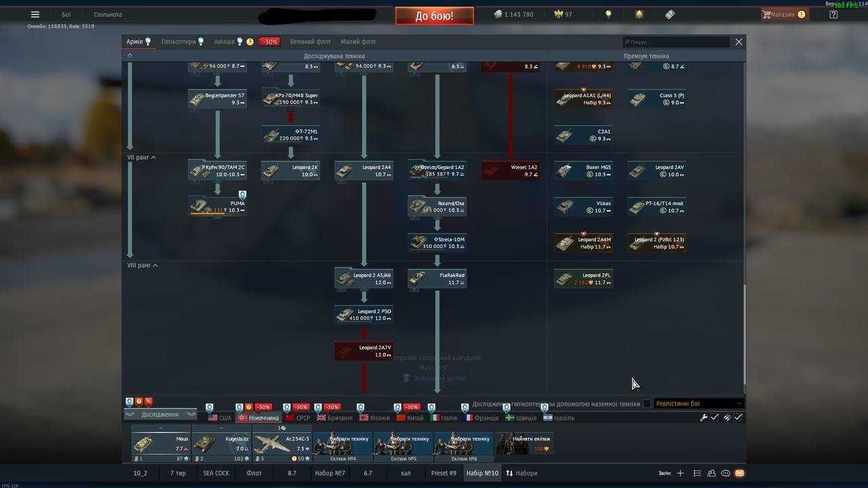Select the Ozelot/Gepard 1A2 folder
Screen dimensions: 868x488
[437, 171]
